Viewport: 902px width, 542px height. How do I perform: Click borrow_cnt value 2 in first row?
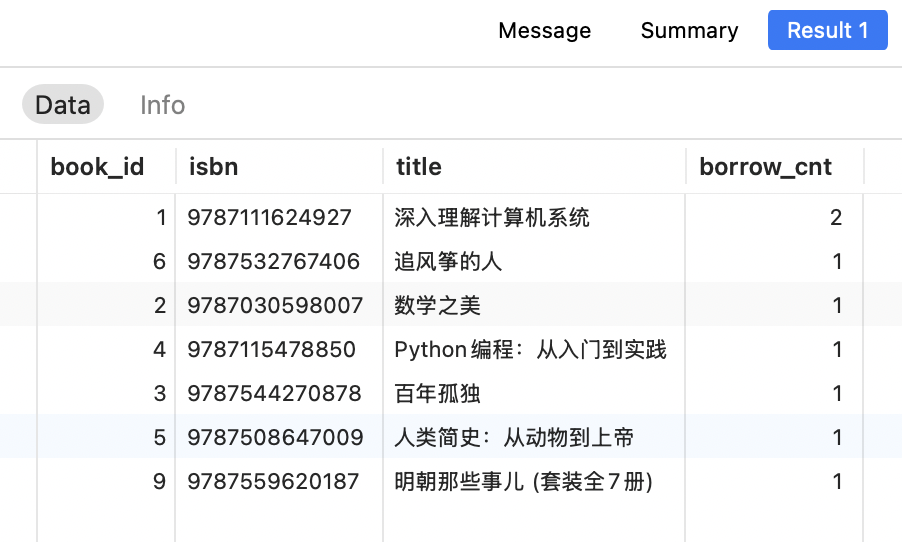tap(835, 217)
